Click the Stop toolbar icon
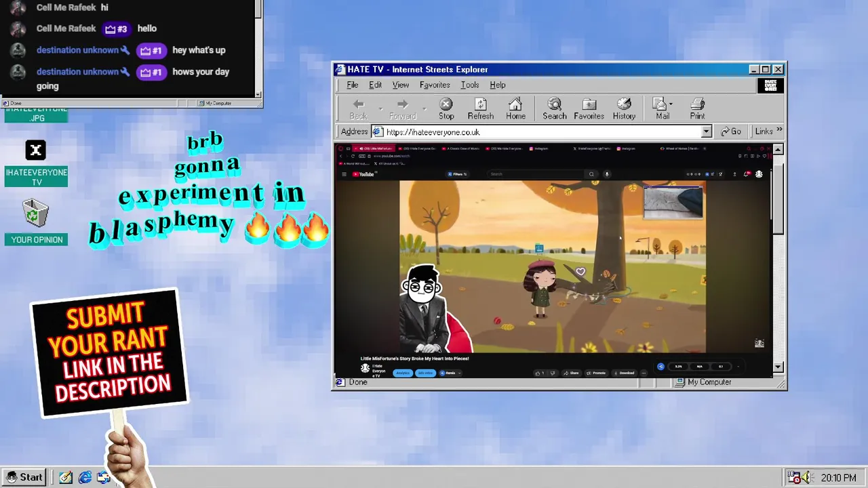This screenshot has height=488, width=868. tap(446, 104)
